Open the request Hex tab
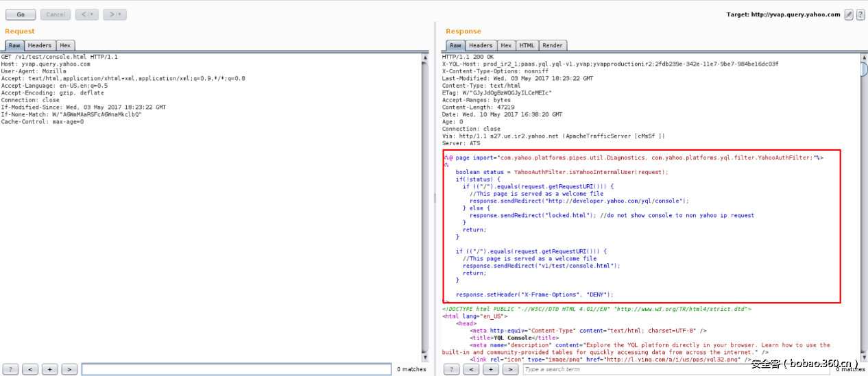This screenshot has height=376, width=868. [x=65, y=45]
